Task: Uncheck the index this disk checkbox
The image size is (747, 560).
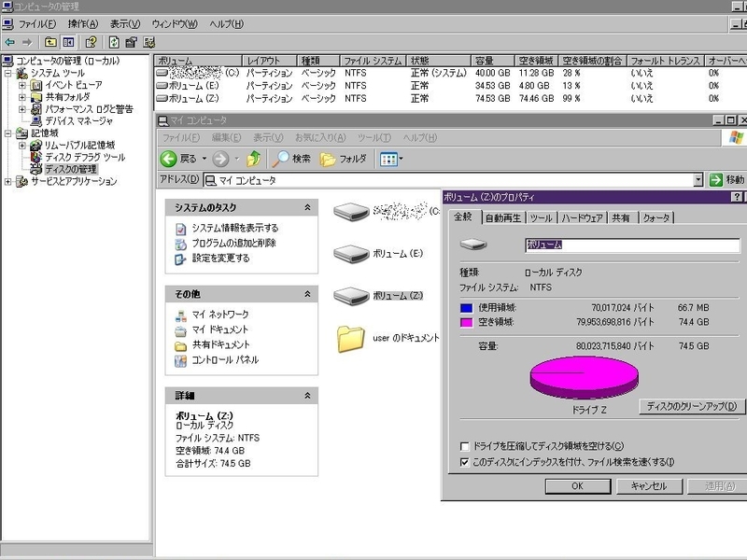Action: 464,462
